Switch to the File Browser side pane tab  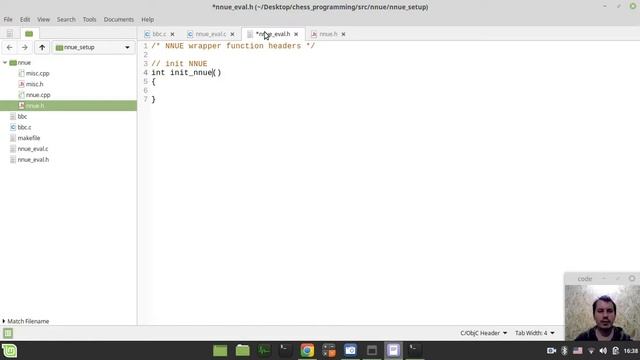pyautogui.click(x=29, y=34)
